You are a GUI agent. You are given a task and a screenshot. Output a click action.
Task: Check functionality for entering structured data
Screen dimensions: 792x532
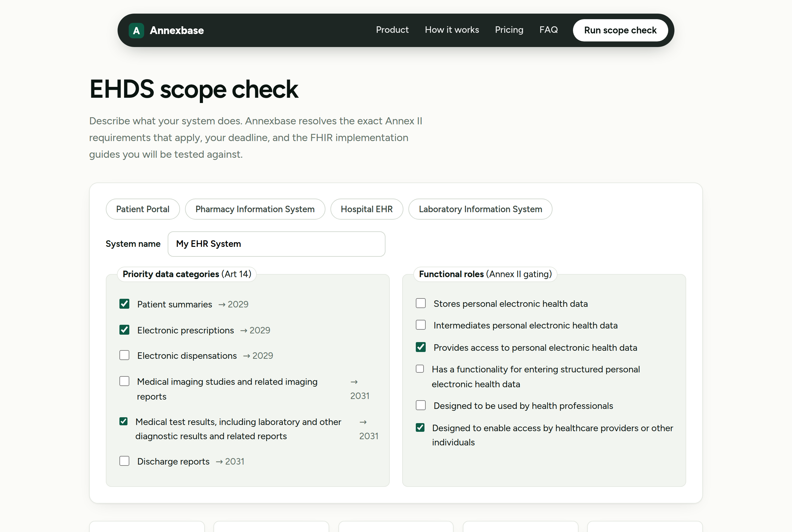[x=420, y=369]
